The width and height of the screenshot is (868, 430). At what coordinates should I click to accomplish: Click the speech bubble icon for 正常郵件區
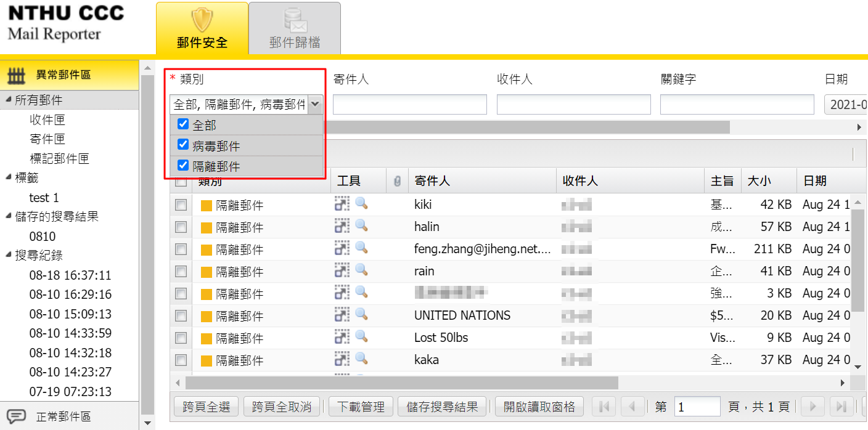click(16, 416)
